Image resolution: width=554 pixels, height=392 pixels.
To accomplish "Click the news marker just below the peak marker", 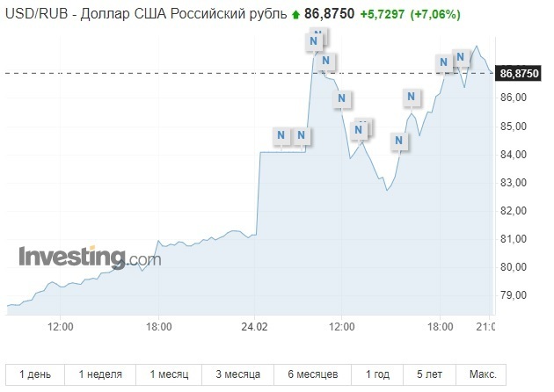I will 325,61.
